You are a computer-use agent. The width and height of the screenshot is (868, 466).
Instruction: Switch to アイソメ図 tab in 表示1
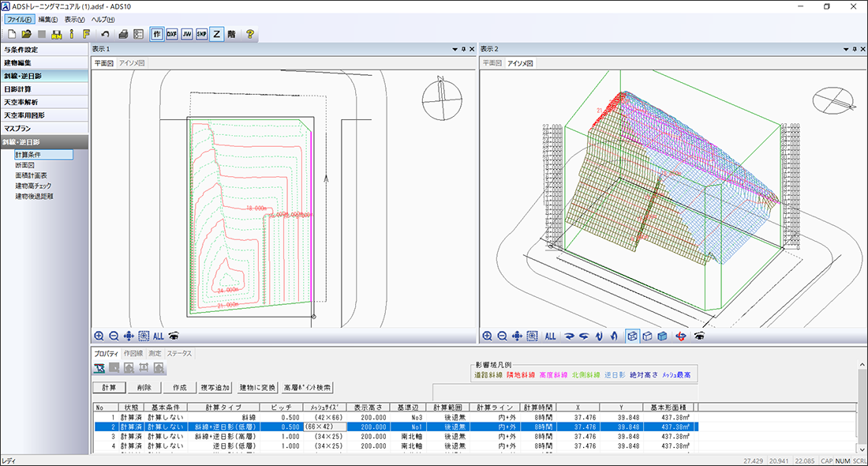[x=131, y=62]
